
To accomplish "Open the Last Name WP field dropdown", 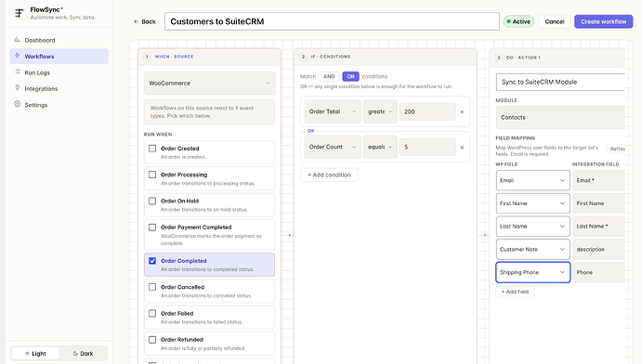I will 532,227.
